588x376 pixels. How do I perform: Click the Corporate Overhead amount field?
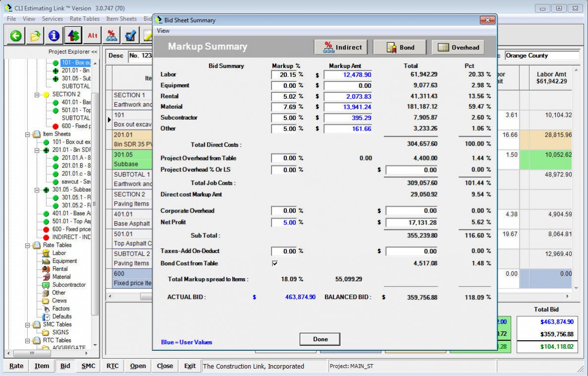(412, 211)
